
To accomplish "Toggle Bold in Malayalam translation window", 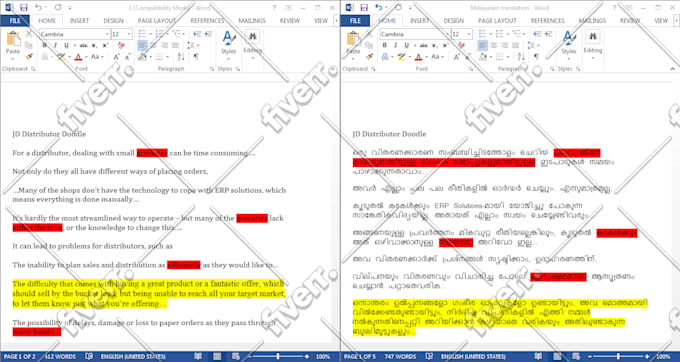I will (x=384, y=46).
